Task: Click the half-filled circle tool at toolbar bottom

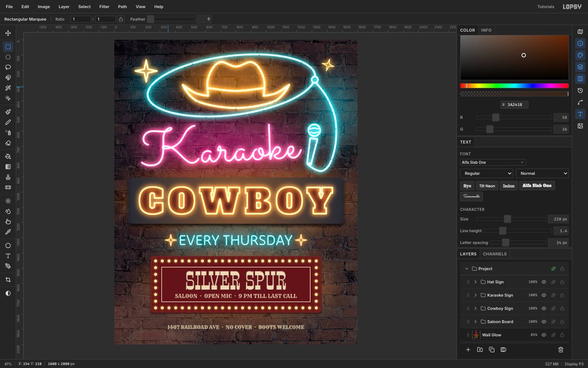Action: coord(8,293)
